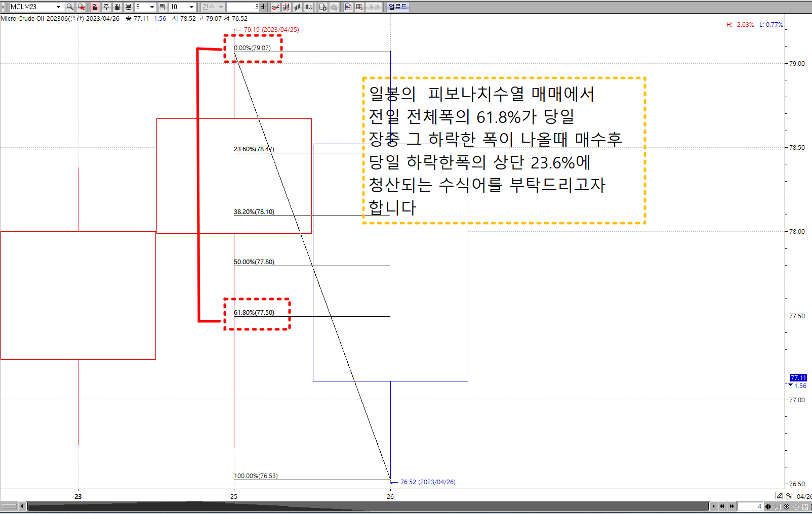Open the minute interval dropdown showing 5
The image size is (812, 514).
152,7
